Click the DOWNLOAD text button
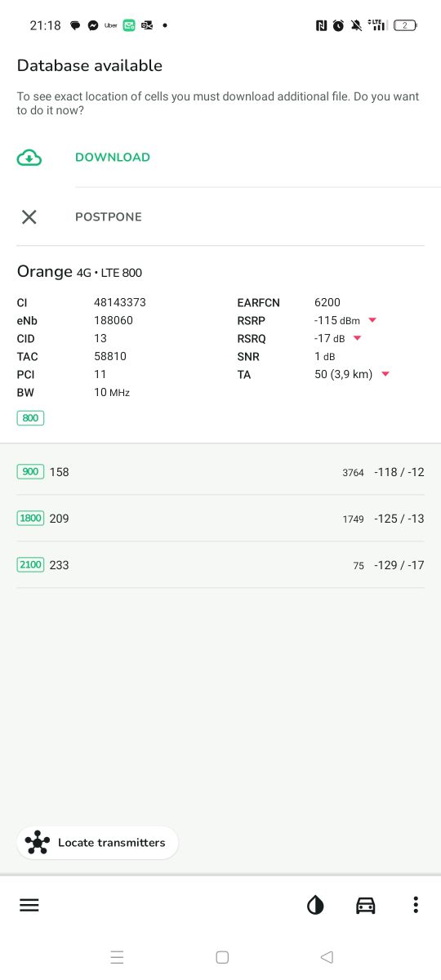441x980 pixels. (x=113, y=158)
